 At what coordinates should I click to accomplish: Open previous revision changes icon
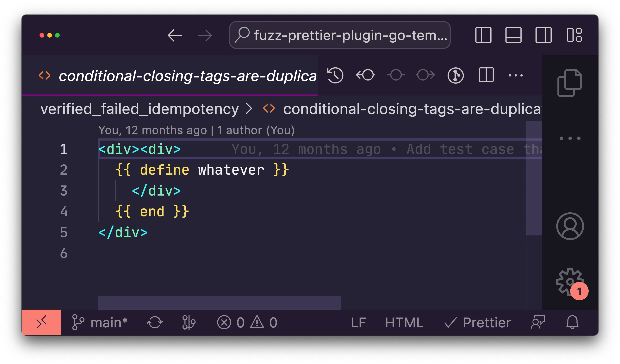click(x=365, y=75)
